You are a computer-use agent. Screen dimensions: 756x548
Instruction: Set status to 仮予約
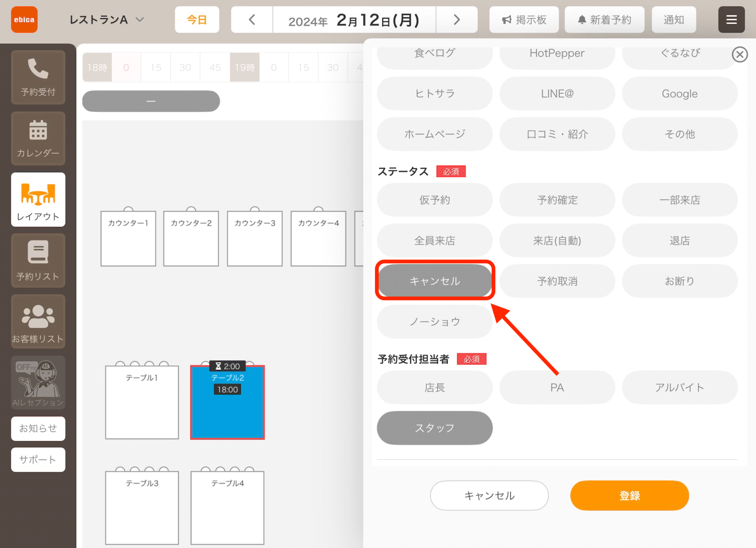tap(434, 200)
